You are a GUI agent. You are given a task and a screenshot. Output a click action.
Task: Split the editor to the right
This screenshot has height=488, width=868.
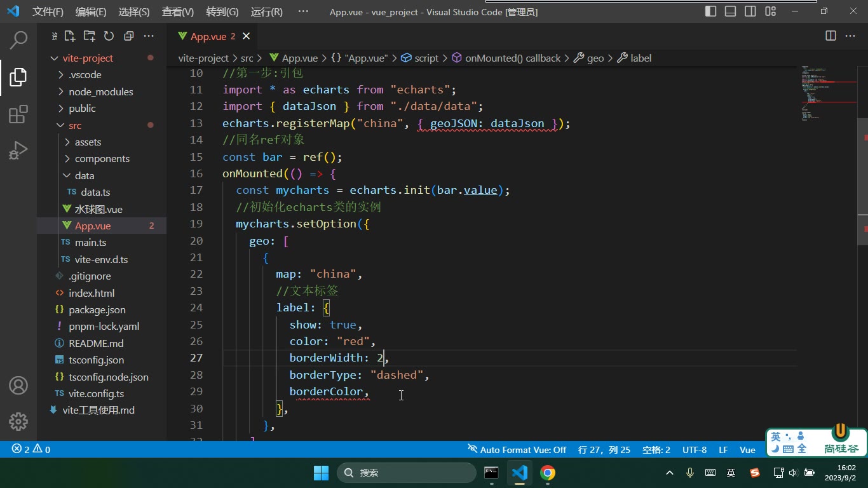click(x=831, y=36)
